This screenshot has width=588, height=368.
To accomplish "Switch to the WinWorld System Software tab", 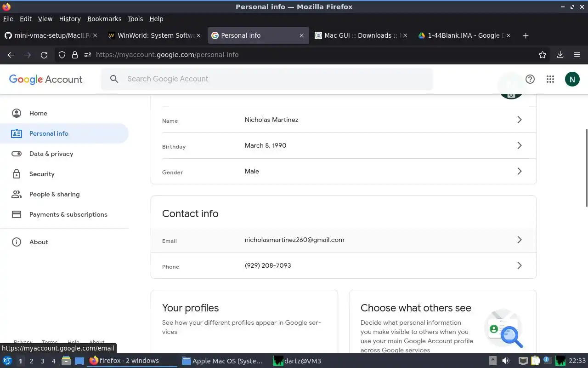I will point(155,35).
